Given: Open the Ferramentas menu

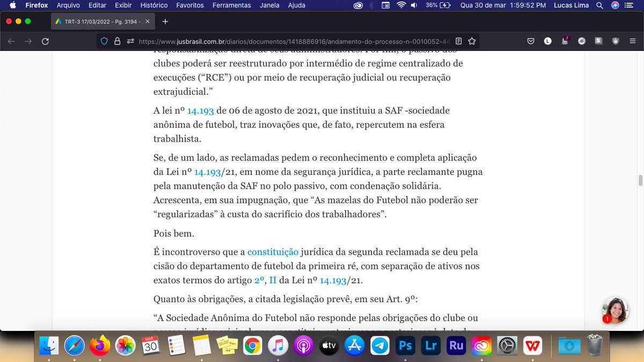Looking at the screenshot, I should tap(232, 5).
